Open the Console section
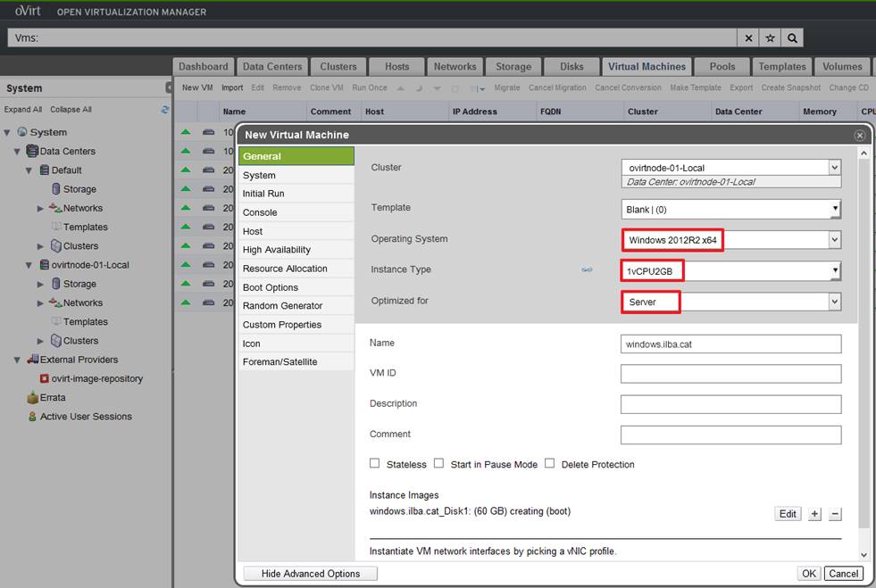Image resolution: width=876 pixels, height=588 pixels. [296, 212]
